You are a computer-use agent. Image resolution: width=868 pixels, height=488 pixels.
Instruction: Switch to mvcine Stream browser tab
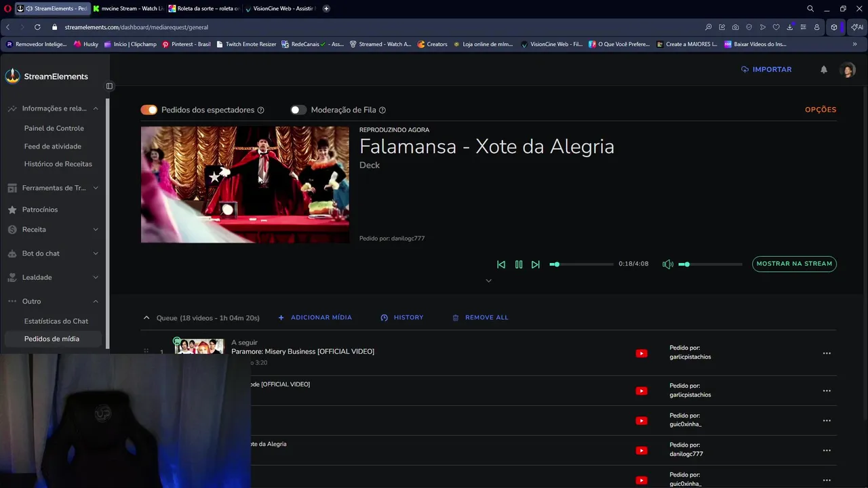coord(128,9)
